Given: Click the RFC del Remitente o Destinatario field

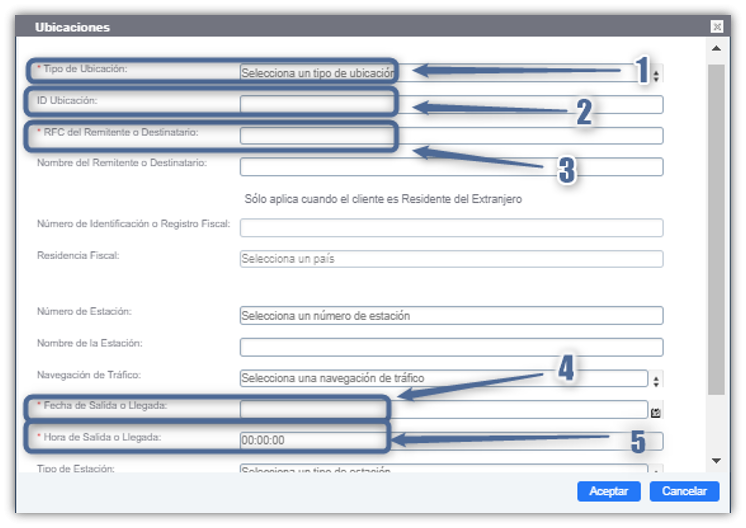Looking at the screenshot, I should pos(451,136).
